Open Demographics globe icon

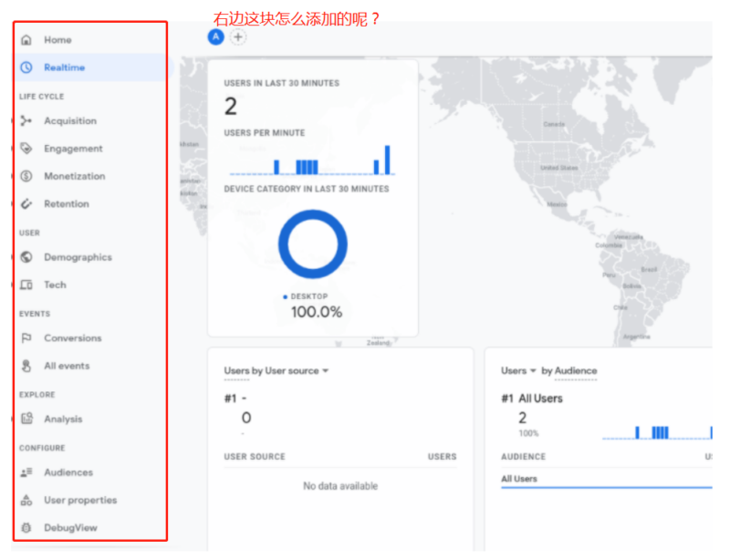tap(26, 257)
